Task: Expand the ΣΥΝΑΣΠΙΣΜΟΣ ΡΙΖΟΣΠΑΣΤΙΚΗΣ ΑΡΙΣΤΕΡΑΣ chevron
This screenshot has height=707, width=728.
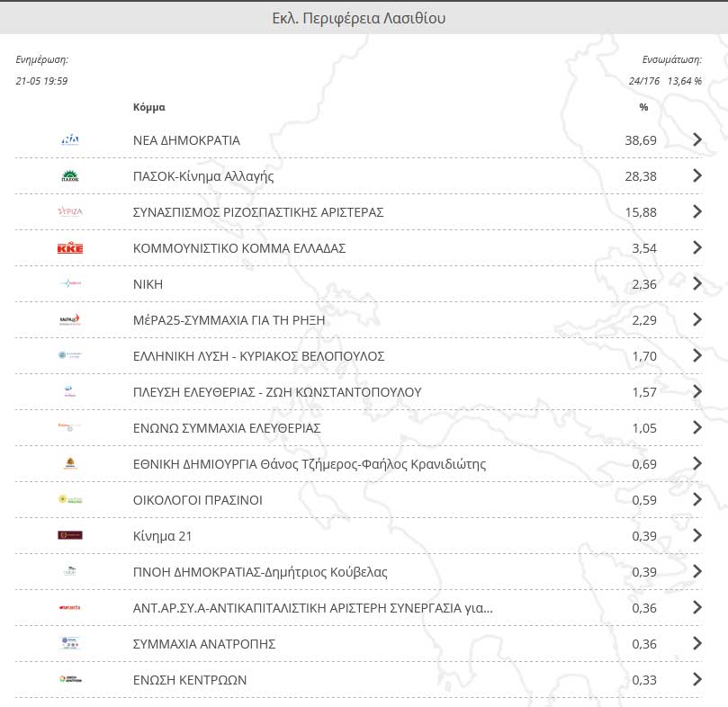Action: 697,211
